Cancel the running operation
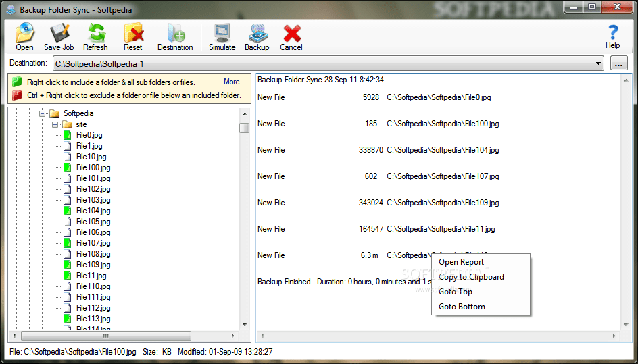Image resolution: width=638 pixels, height=364 pixels. click(x=291, y=37)
